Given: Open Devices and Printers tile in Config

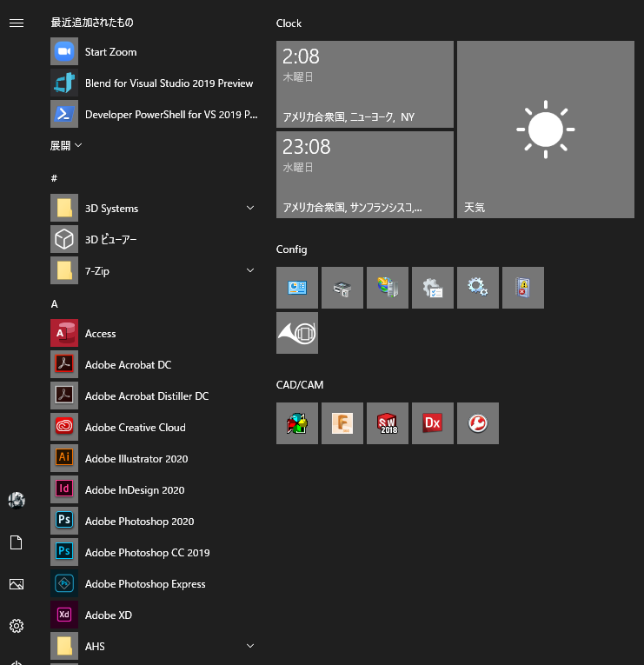Looking at the screenshot, I should tap(342, 288).
